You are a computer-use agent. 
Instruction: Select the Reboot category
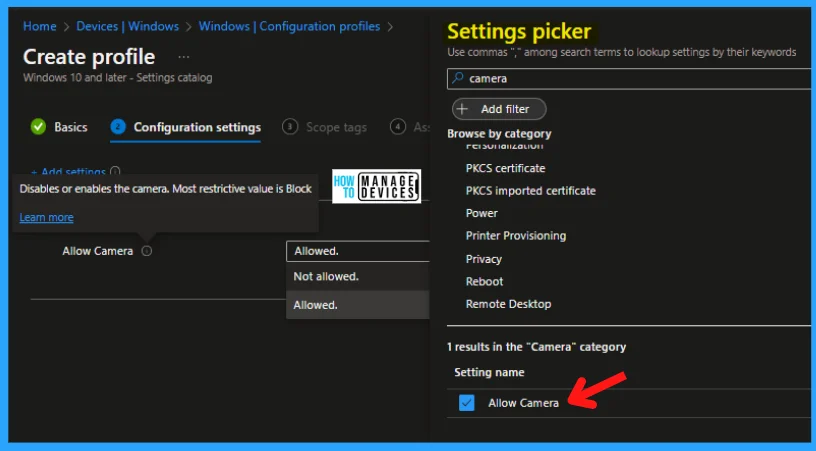pos(484,281)
